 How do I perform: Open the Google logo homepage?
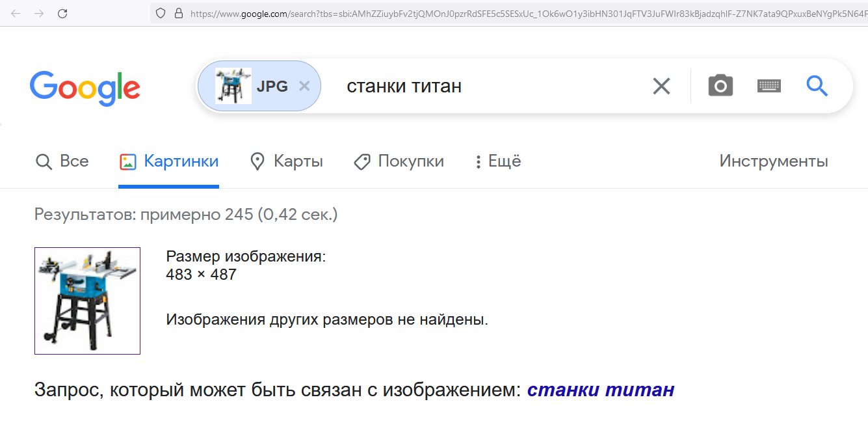[85, 88]
